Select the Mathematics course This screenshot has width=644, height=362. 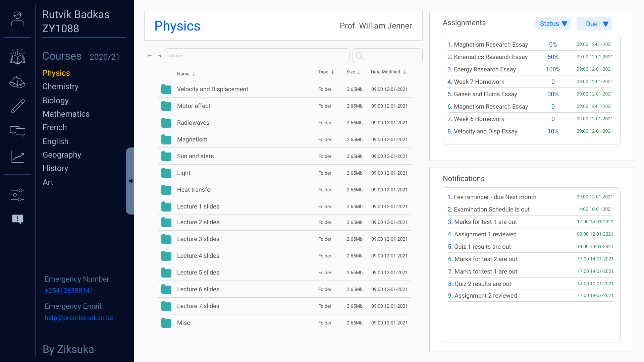tap(66, 114)
